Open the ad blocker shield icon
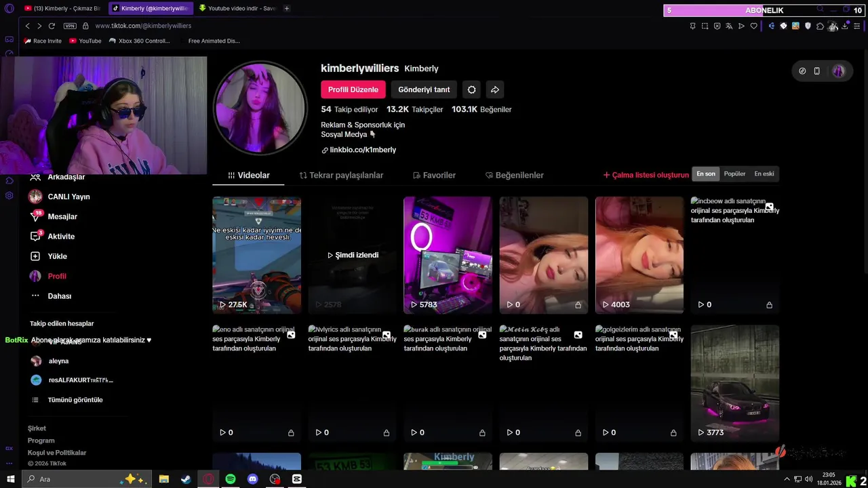 (717, 26)
